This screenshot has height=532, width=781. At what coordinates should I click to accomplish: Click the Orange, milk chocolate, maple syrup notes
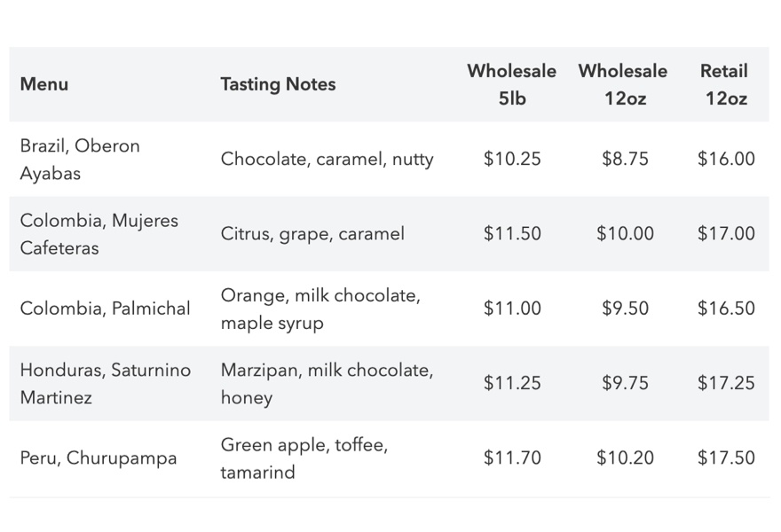tap(320, 309)
